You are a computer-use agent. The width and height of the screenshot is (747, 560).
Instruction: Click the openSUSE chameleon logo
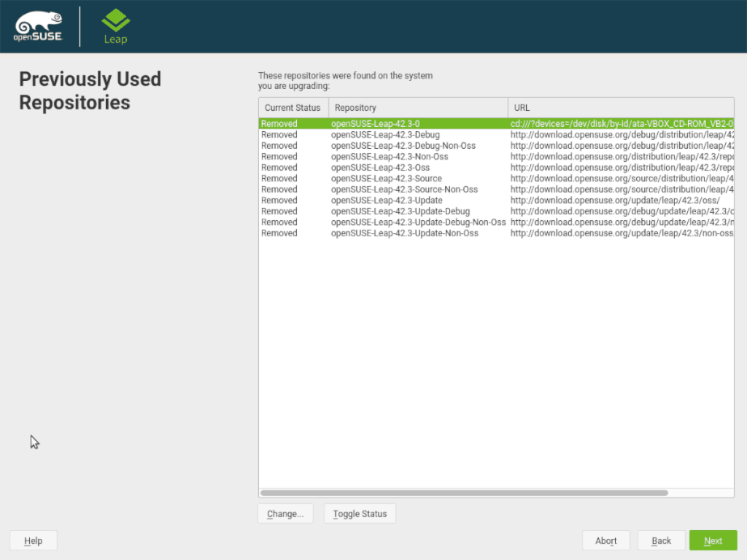pos(37,24)
